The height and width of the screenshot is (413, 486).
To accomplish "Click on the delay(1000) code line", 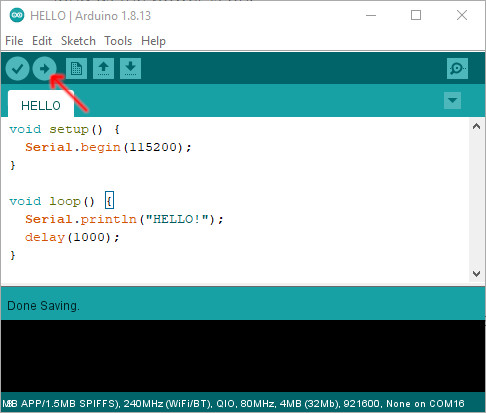I will coord(72,237).
